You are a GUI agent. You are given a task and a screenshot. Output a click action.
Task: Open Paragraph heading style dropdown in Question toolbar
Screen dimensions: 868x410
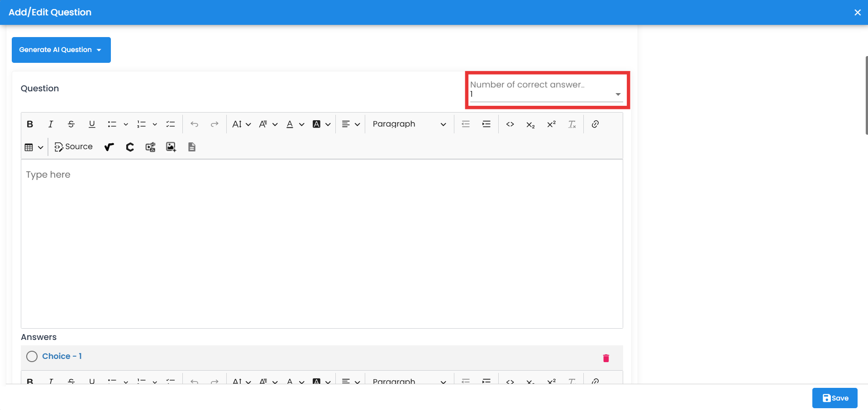tap(409, 124)
